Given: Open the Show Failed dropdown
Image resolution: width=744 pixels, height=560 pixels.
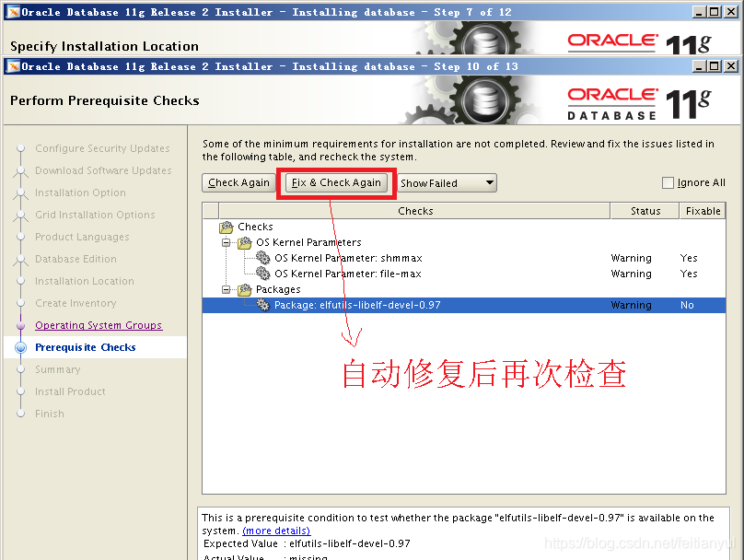Looking at the screenshot, I should click(448, 182).
